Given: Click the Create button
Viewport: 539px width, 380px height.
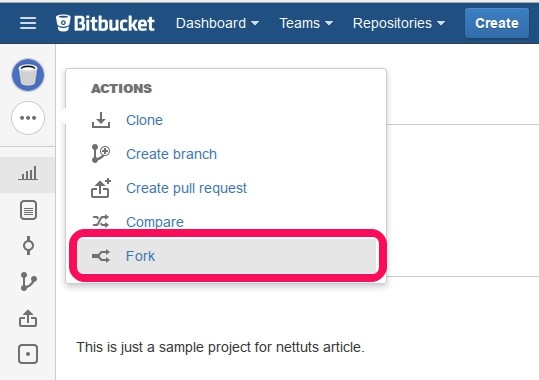Looking at the screenshot, I should coord(497,23).
